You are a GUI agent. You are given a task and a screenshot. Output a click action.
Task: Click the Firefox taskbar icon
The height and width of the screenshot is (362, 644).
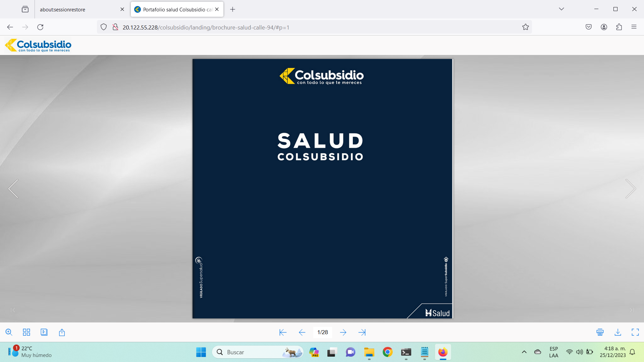pyautogui.click(x=443, y=352)
